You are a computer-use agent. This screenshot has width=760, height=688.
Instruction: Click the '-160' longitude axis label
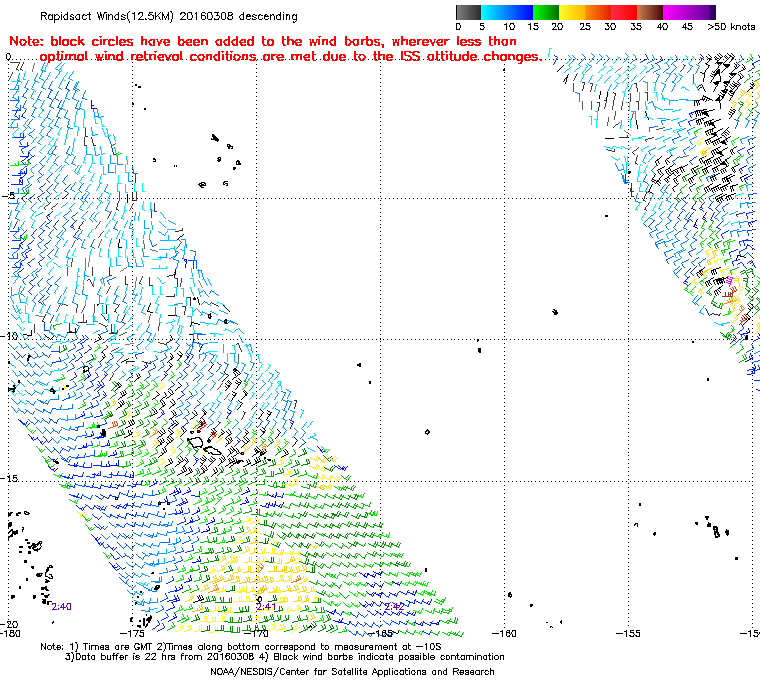(504, 633)
